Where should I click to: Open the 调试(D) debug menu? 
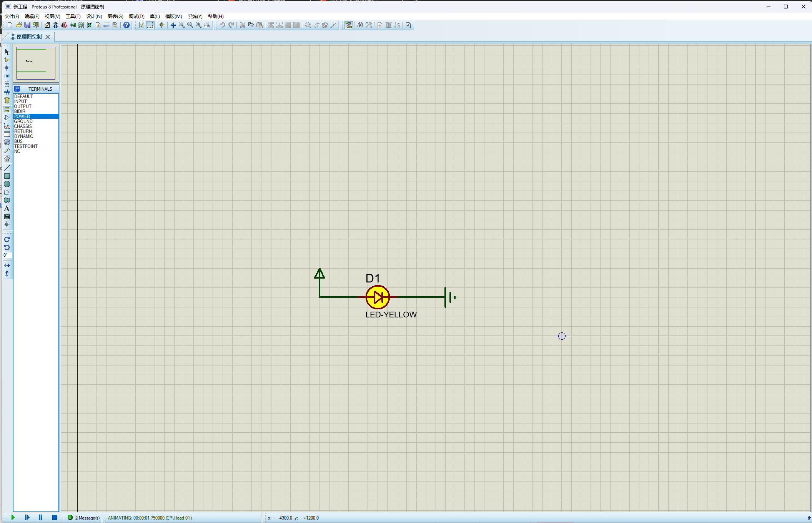tap(136, 17)
